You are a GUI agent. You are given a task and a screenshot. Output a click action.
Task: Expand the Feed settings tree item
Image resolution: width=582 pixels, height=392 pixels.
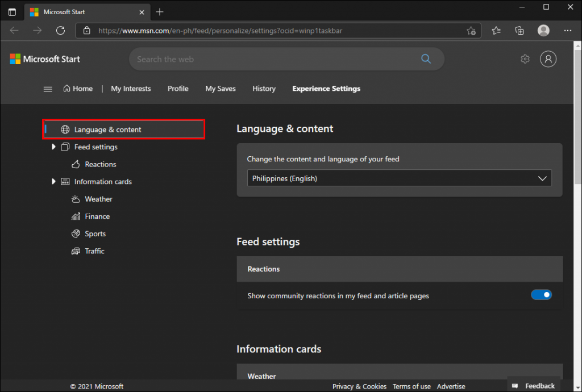pyautogui.click(x=53, y=147)
